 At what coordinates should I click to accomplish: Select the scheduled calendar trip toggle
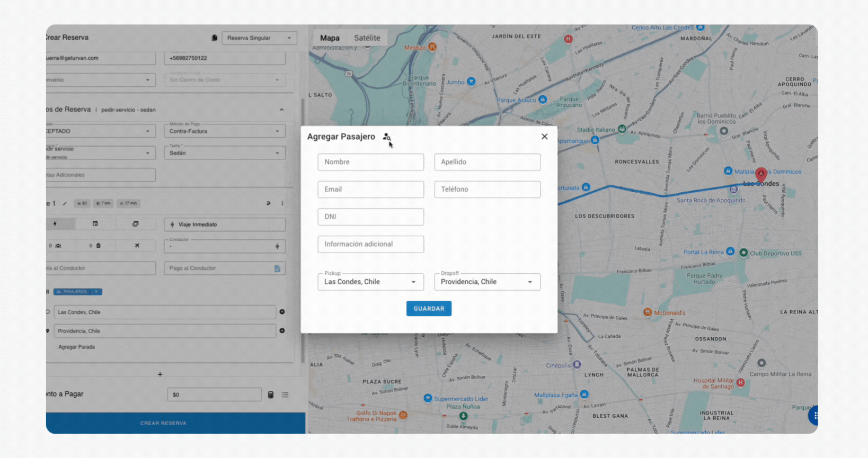pyautogui.click(x=95, y=224)
